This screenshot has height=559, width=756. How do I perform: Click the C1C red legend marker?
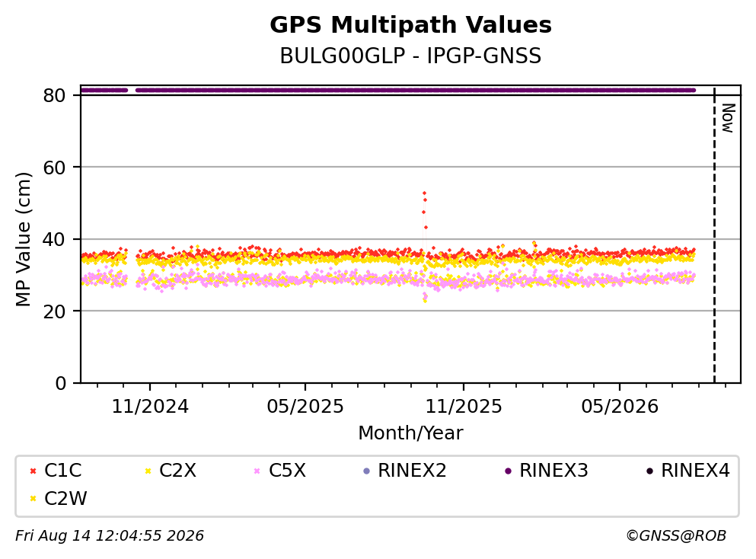tap(33, 471)
